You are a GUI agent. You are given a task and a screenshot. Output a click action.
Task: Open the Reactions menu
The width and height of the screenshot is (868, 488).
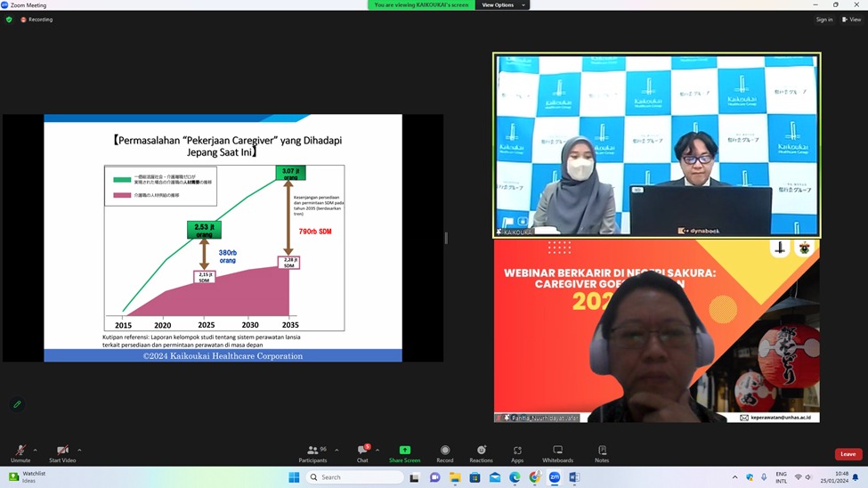pos(481,451)
